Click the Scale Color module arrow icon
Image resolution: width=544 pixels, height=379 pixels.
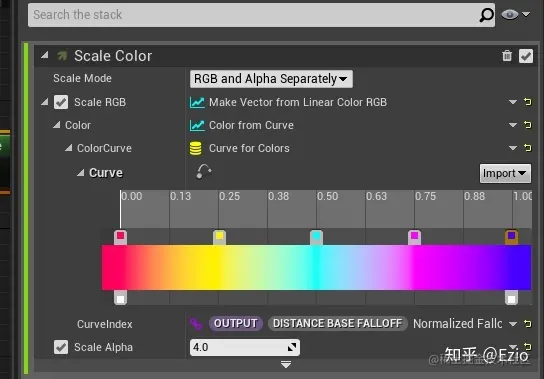[62, 55]
